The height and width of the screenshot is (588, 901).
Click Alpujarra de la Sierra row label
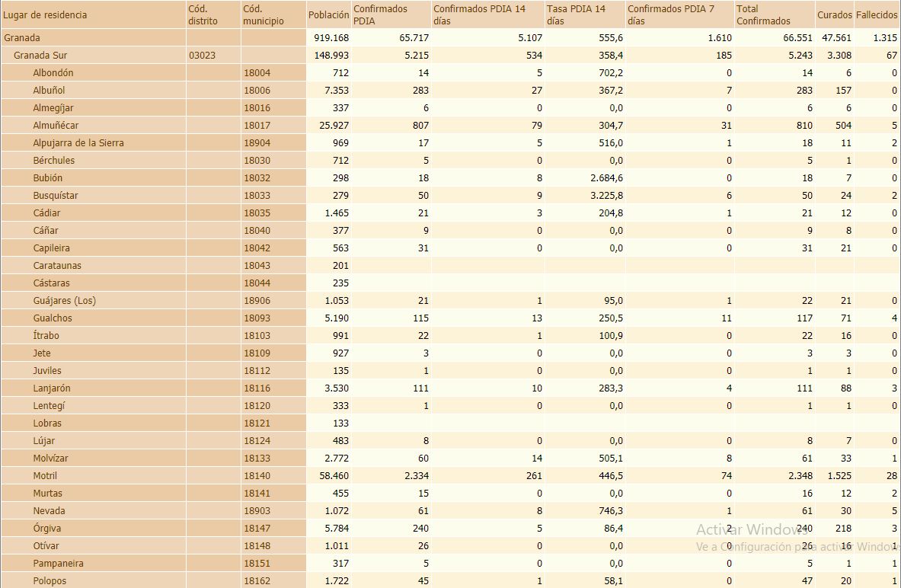click(x=78, y=143)
